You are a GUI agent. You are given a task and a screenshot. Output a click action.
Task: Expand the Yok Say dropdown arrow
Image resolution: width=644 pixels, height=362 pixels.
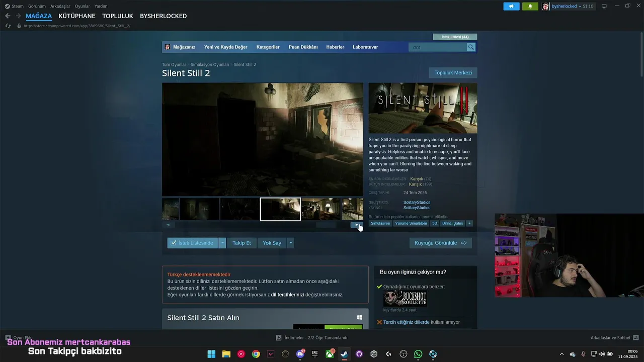tap(290, 243)
